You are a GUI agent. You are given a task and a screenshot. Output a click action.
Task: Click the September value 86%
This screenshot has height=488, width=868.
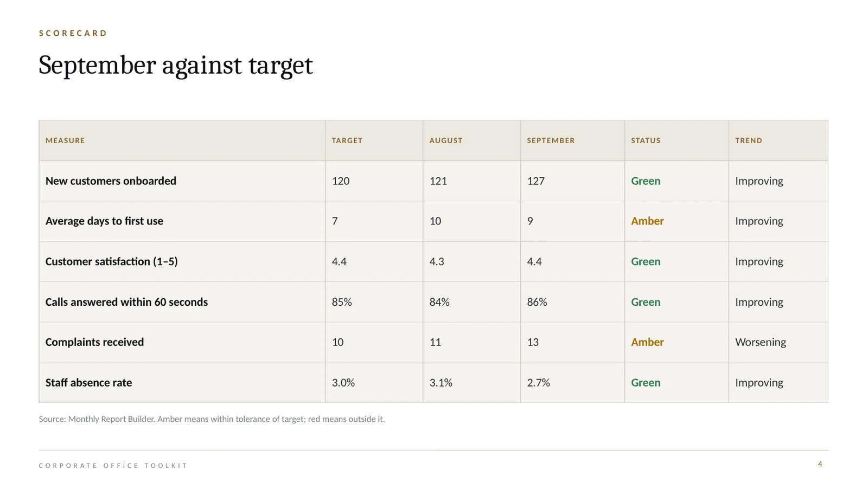click(537, 302)
